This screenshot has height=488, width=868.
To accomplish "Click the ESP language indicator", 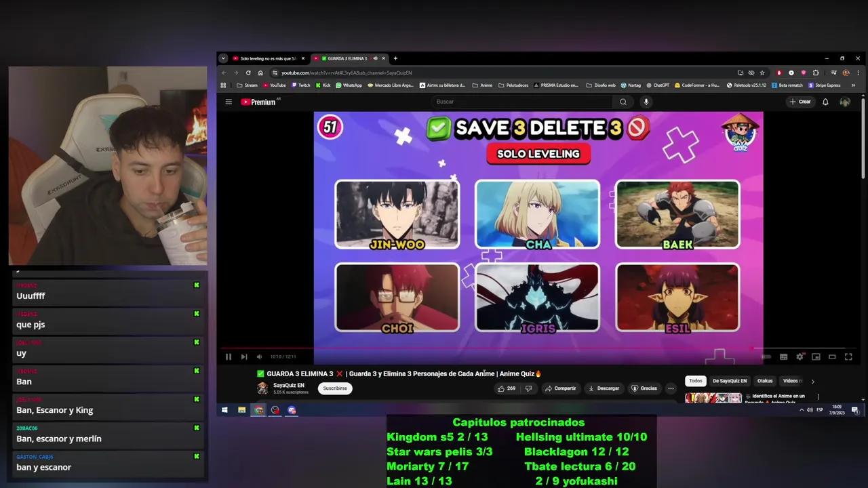I will pyautogui.click(x=820, y=410).
